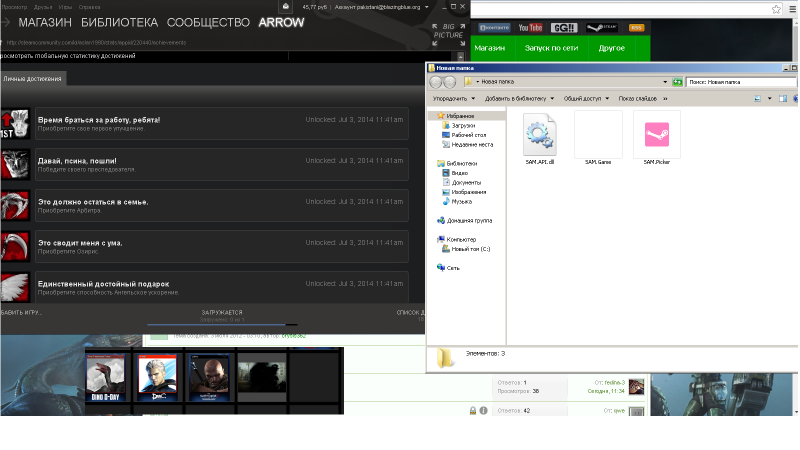
Task: Open Steam МАГАЗИН tab
Action: (x=45, y=22)
